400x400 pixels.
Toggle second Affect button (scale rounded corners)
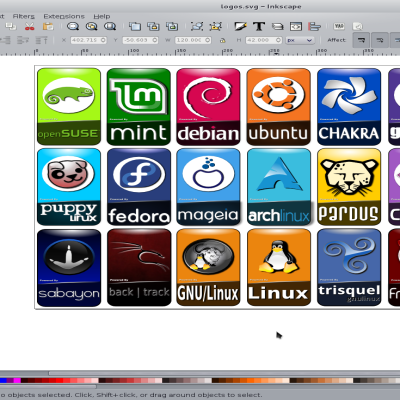[x=379, y=40]
